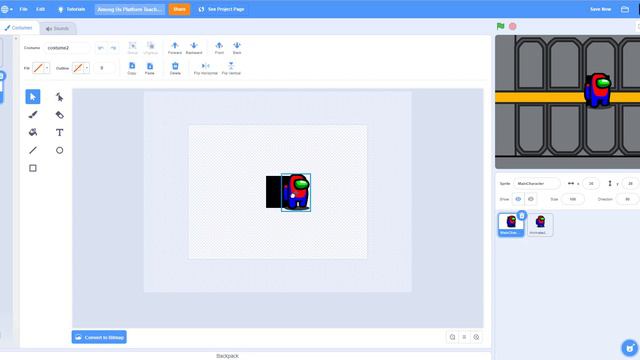
Task: Open My Stuff folder icon
Action: (x=625, y=9)
